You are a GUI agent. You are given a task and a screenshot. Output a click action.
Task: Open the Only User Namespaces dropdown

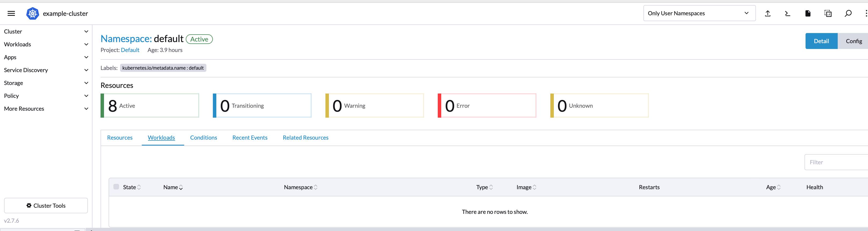pyautogui.click(x=699, y=13)
